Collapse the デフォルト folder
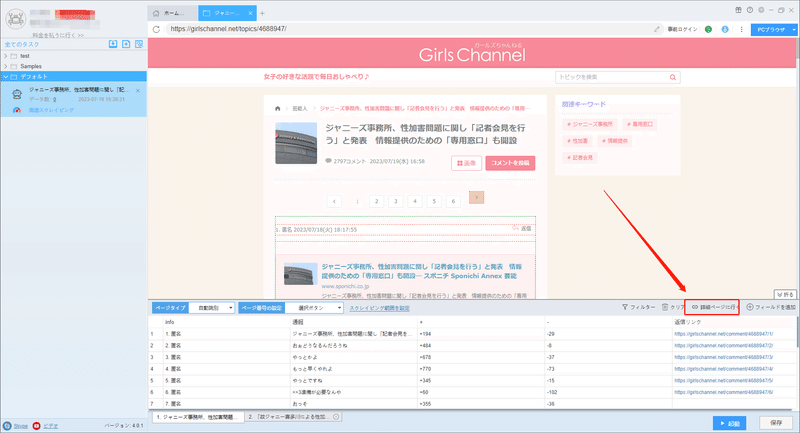The image size is (800, 433). (6, 77)
